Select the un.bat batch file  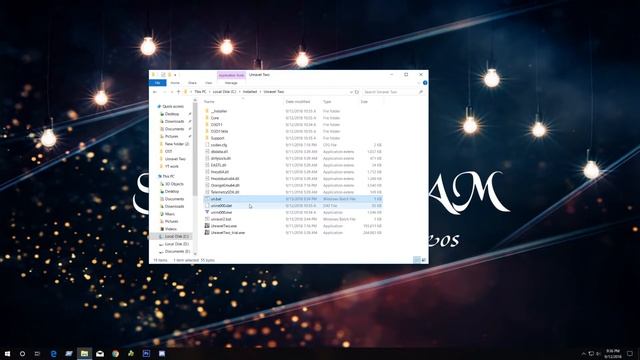coord(292,199)
